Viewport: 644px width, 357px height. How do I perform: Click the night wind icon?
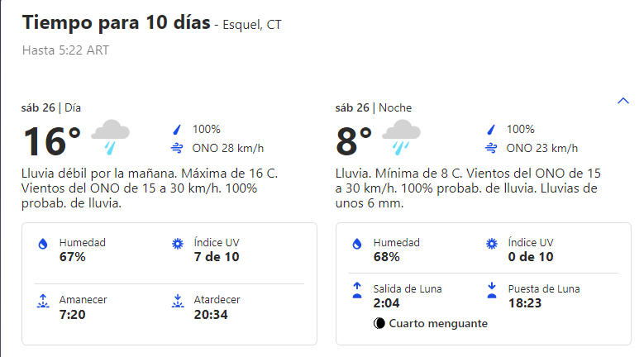click(x=490, y=149)
